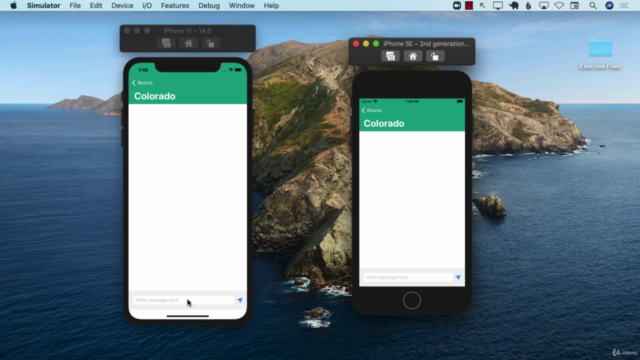Open the Simulator app menu
640x360 pixels.
pyautogui.click(x=43, y=5)
